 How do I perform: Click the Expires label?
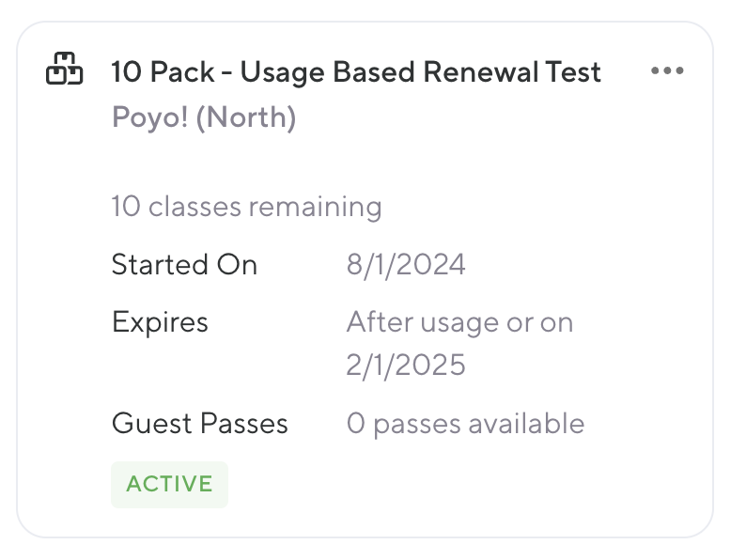[x=160, y=322]
